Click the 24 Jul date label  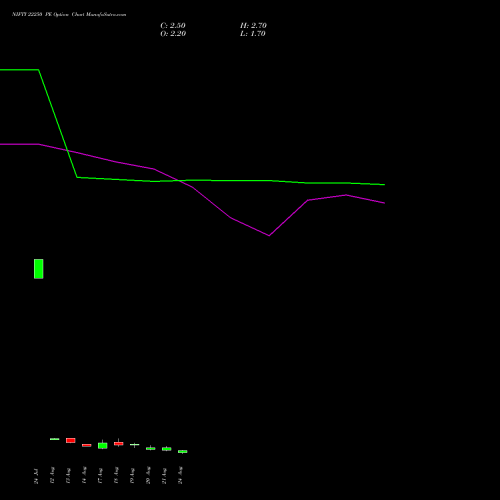(36, 476)
